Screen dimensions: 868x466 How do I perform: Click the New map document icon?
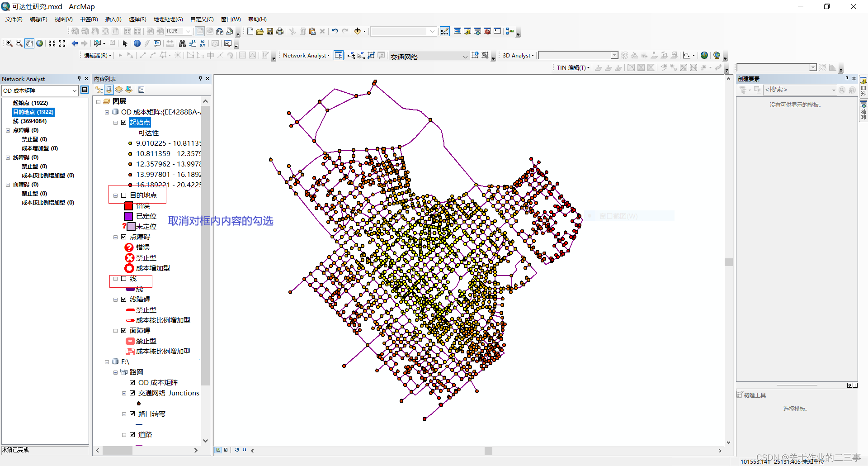250,31
